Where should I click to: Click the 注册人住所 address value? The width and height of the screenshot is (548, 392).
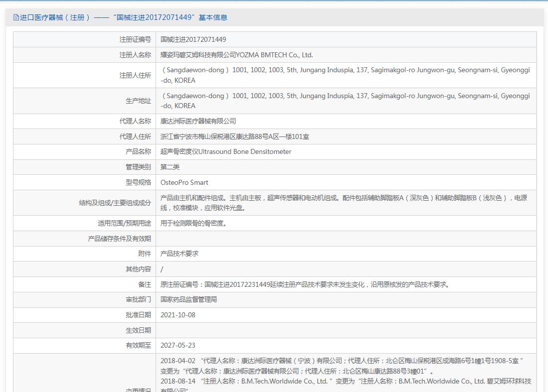345,75
